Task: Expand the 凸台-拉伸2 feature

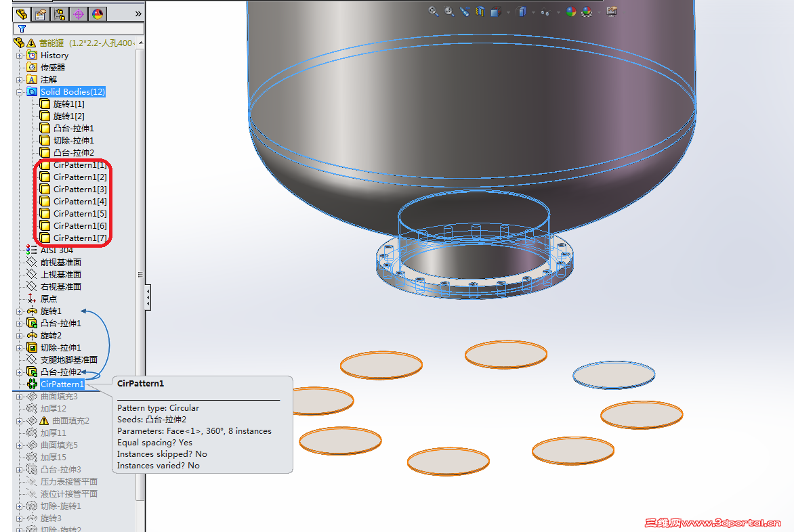Action: coord(19,372)
